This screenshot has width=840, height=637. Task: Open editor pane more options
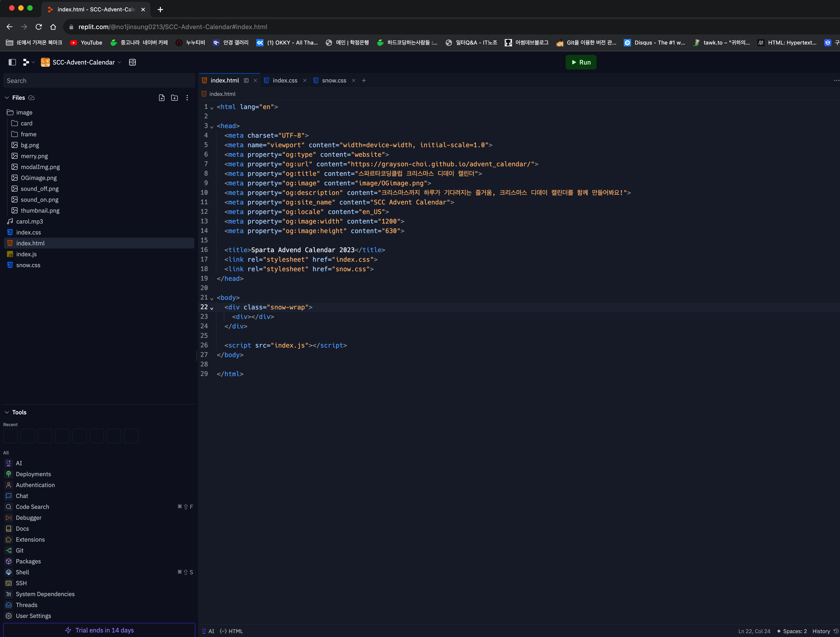tap(836, 80)
